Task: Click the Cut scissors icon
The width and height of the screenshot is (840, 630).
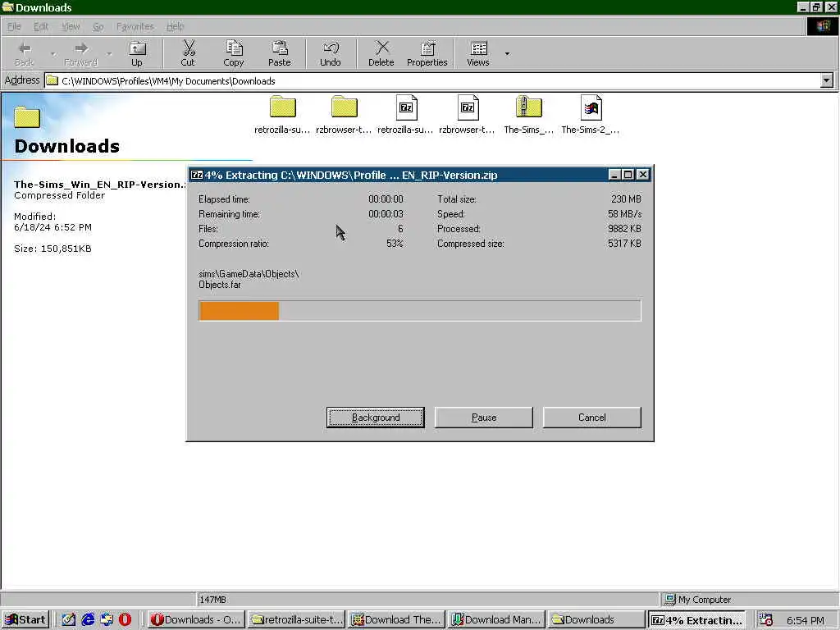Action: point(188,53)
